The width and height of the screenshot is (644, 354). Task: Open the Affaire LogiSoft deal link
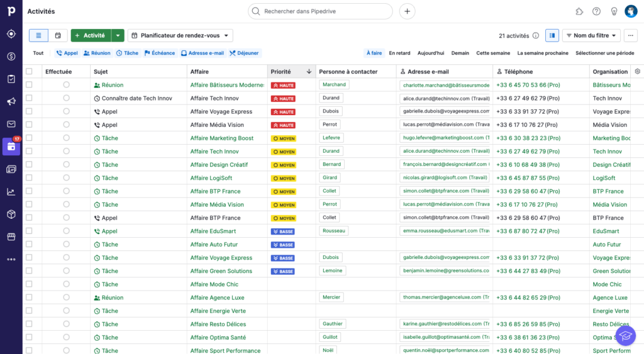point(211,178)
